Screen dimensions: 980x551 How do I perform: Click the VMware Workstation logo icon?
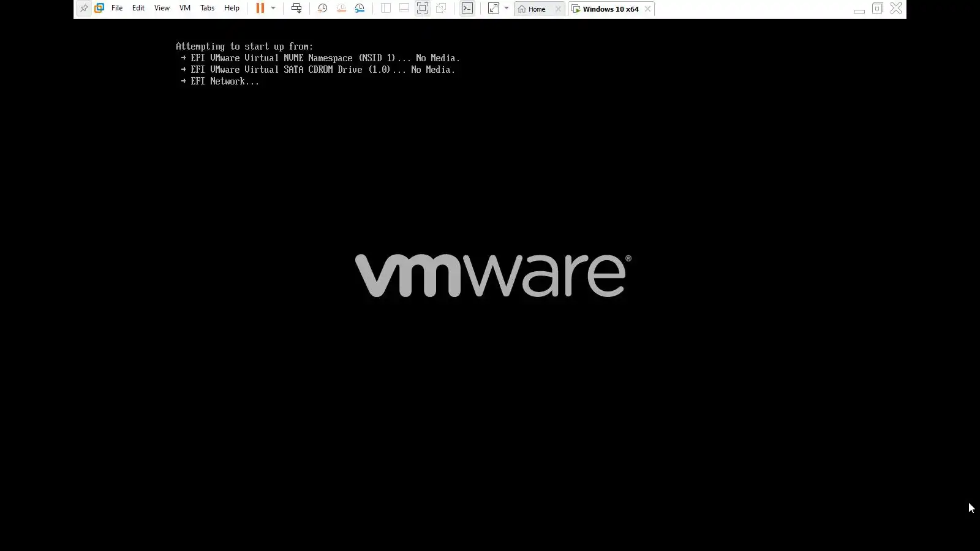pos(99,9)
